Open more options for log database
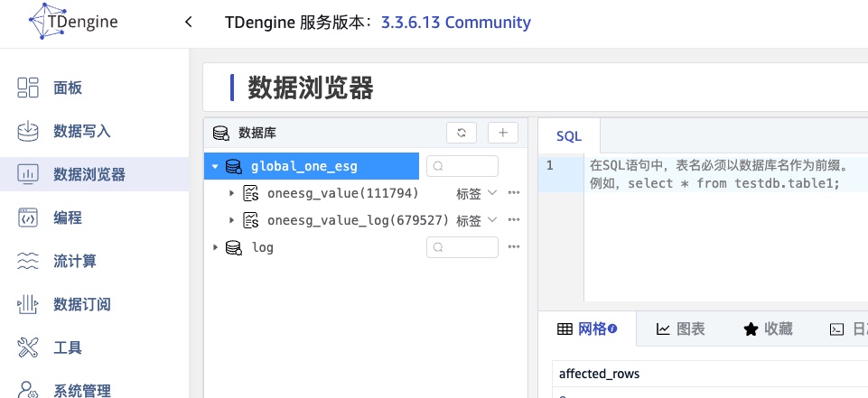 pyautogui.click(x=514, y=247)
